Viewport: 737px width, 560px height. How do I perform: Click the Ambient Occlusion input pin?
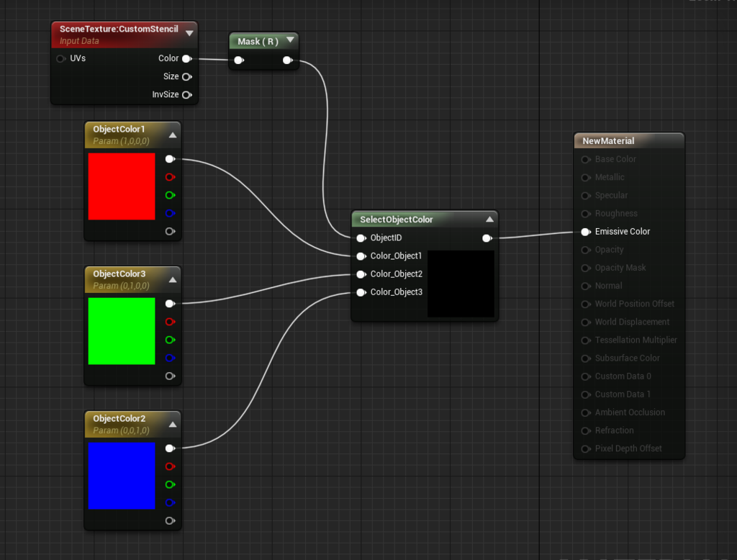pyautogui.click(x=586, y=413)
